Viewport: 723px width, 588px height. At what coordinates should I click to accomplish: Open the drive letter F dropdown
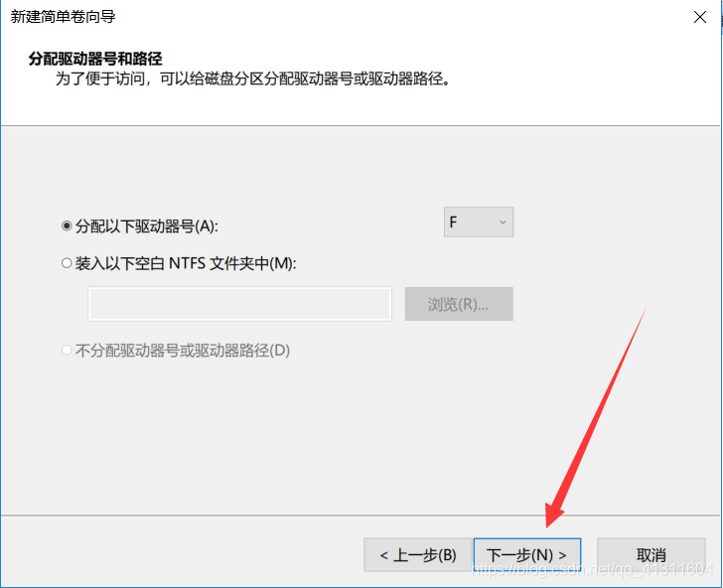tap(479, 222)
